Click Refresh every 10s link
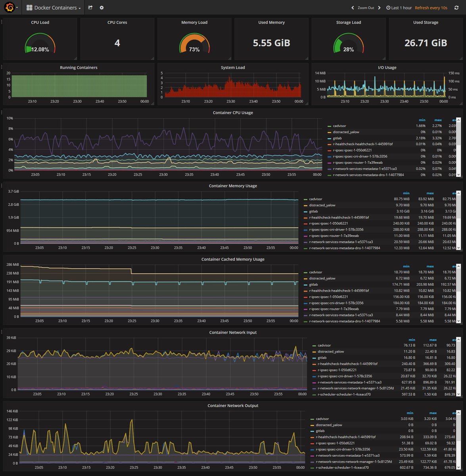Screen dimensions: 466x476 tap(431, 8)
